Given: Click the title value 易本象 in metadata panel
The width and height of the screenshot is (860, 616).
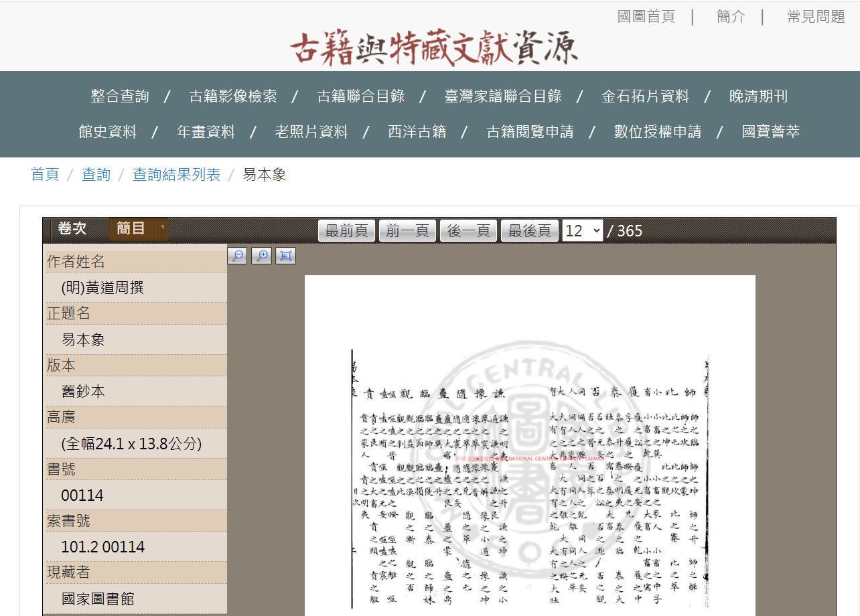Looking at the screenshot, I should [83, 339].
